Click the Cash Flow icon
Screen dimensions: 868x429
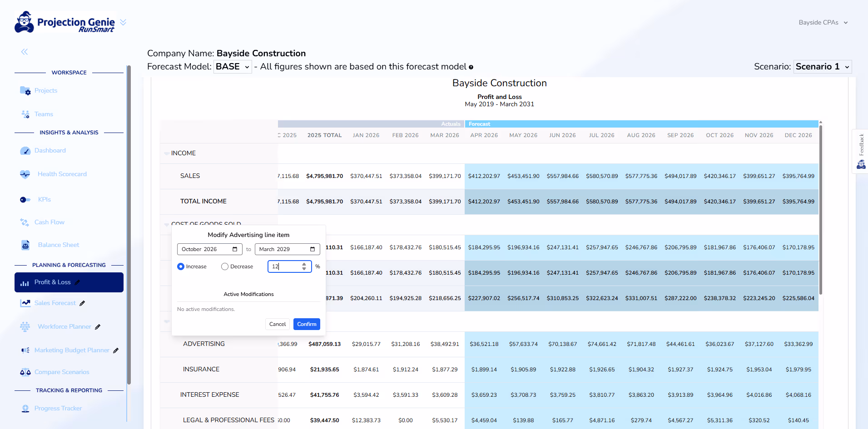pos(25,222)
